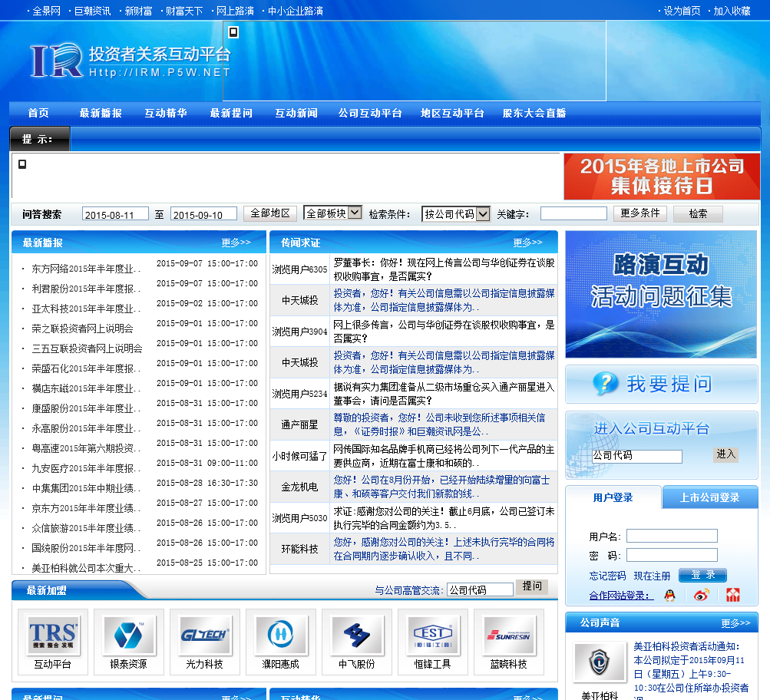
Task: Click the 关键字 keyword input
Action: (573, 213)
